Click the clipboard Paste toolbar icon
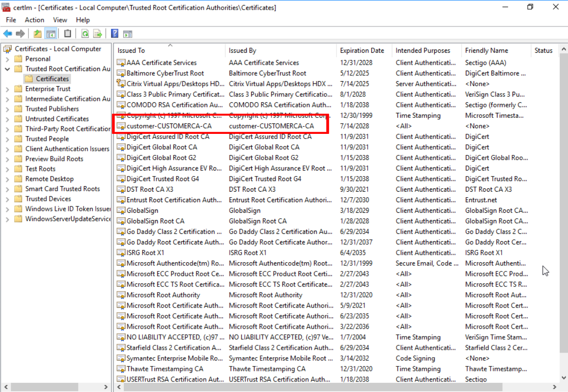The image size is (568, 392). tap(68, 33)
